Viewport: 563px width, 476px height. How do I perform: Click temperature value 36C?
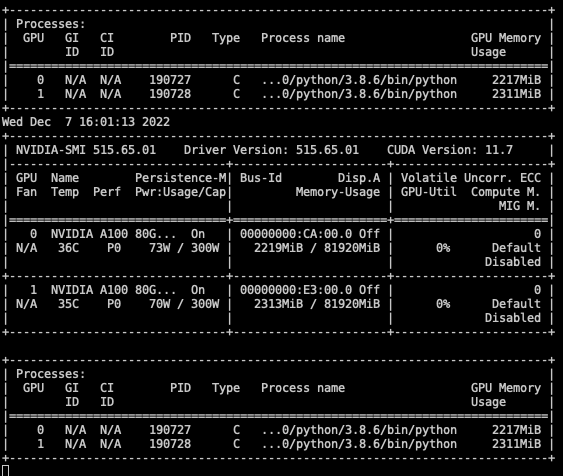pyautogui.click(x=68, y=248)
